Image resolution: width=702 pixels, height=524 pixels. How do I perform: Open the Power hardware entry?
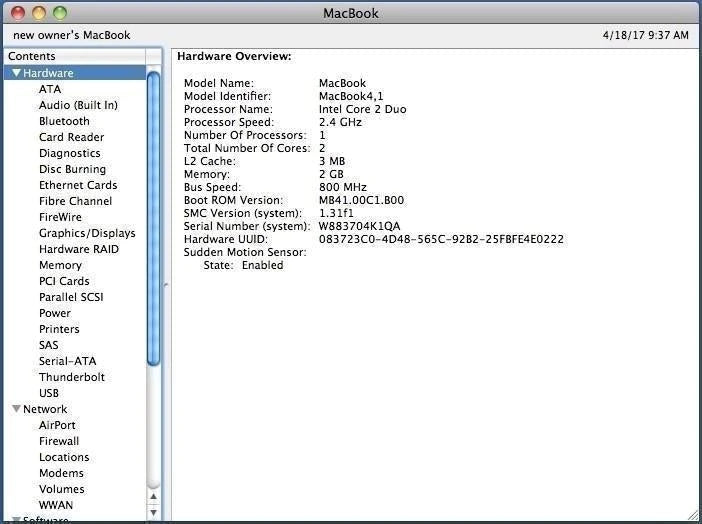click(55, 313)
